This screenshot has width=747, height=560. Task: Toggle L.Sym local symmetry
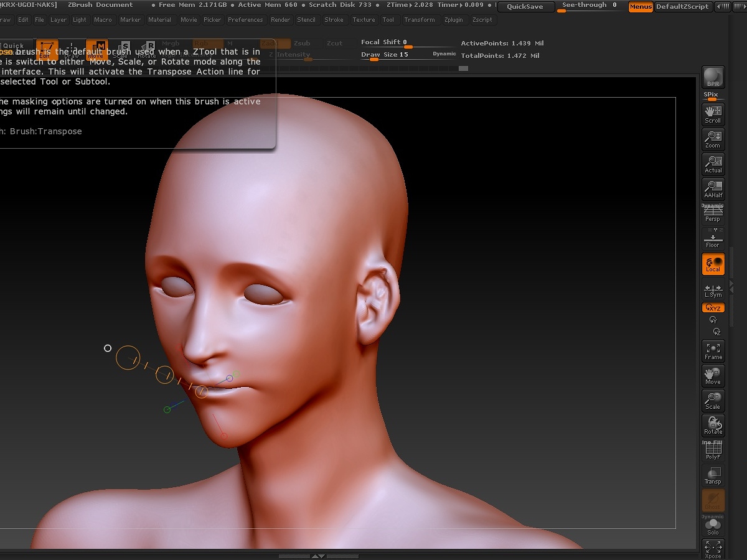pyautogui.click(x=713, y=289)
